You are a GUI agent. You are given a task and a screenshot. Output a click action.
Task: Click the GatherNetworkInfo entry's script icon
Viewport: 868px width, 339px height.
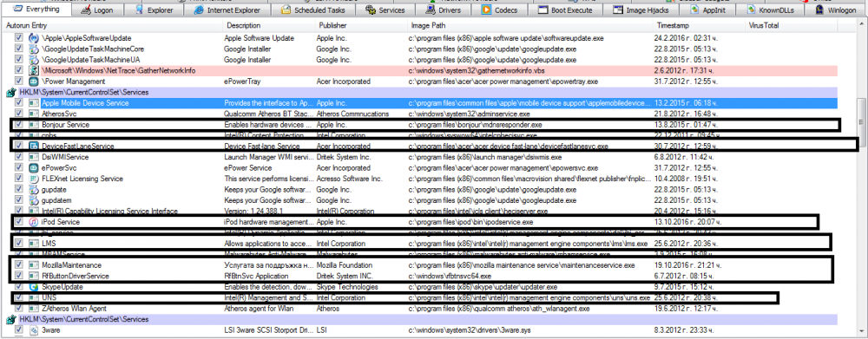[33, 71]
